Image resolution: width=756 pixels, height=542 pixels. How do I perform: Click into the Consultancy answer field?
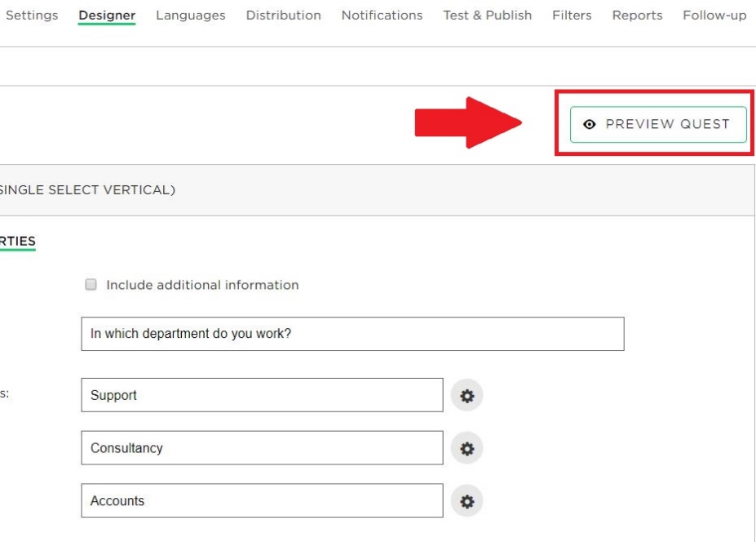point(262,448)
